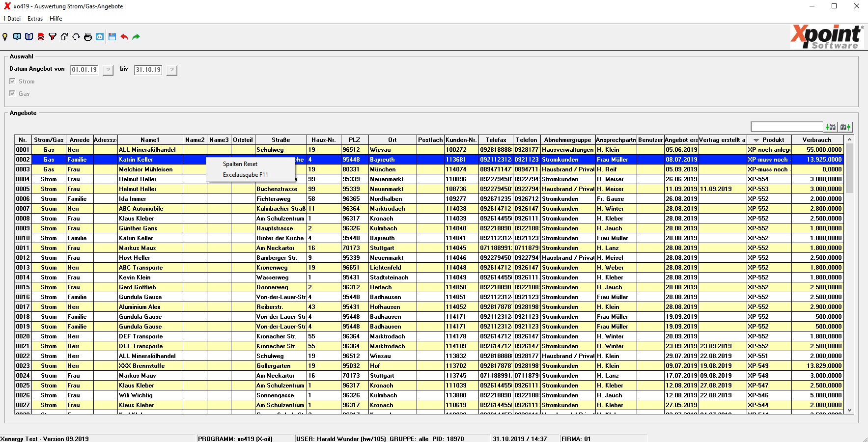Click Ort cell Stadtsteinach

pyautogui.click(x=392, y=277)
